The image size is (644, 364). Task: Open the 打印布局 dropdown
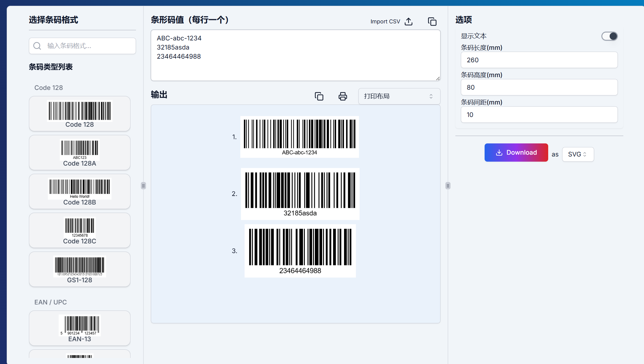click(x=399, y=96)
